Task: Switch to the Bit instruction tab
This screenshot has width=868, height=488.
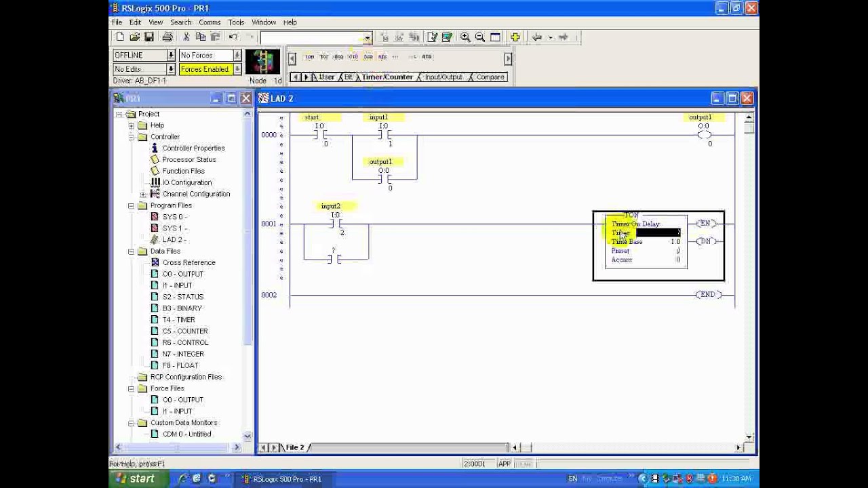Action: pyautogui.click(x=348, y=77)
